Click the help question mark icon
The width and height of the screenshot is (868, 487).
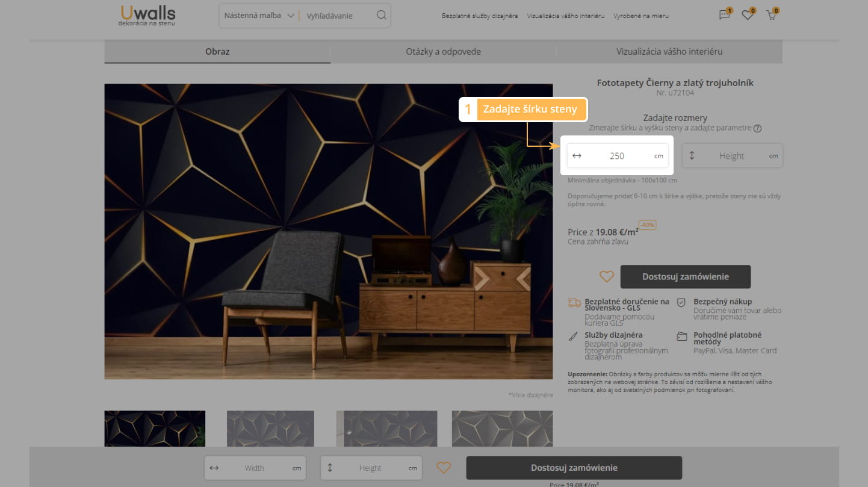point(757,128)
